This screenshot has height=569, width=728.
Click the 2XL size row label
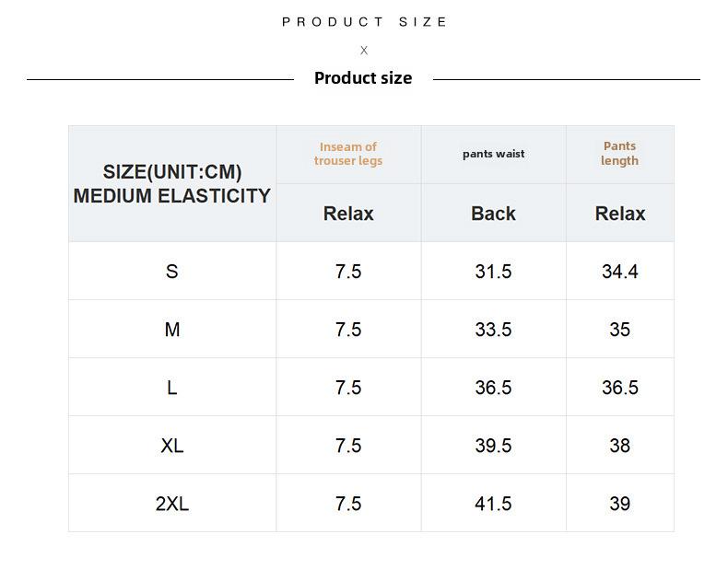(172, 504)
